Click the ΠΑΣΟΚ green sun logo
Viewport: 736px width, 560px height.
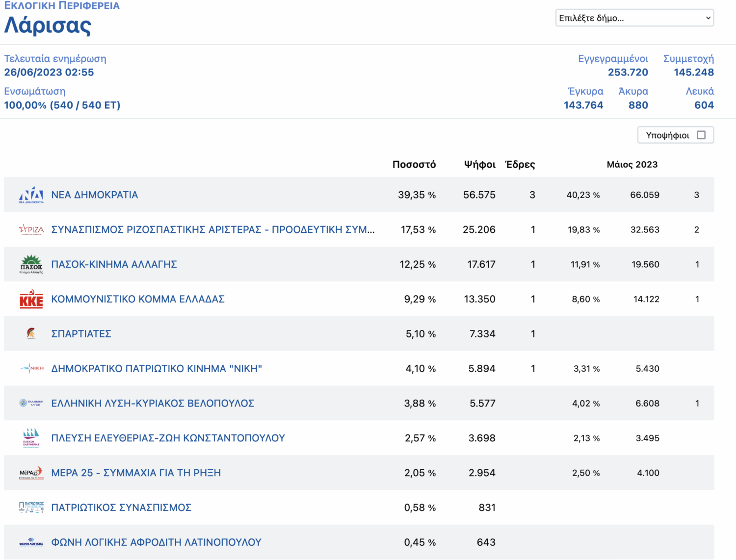31,264
